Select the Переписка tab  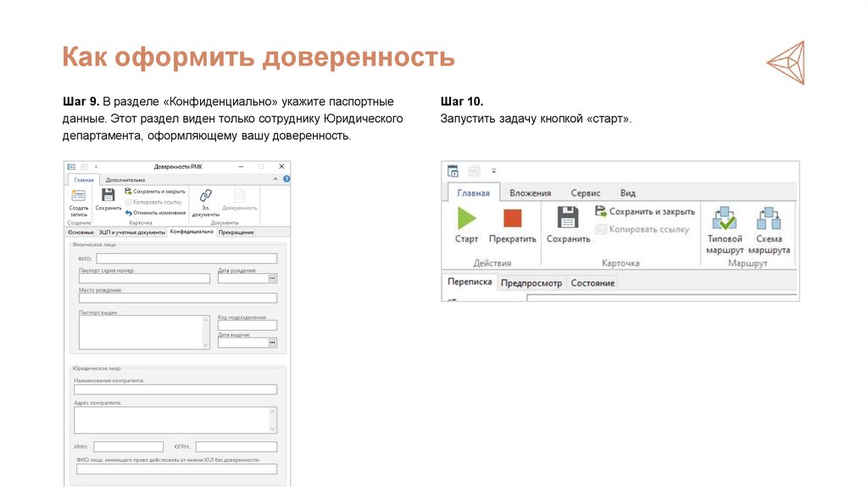point(470,282)
